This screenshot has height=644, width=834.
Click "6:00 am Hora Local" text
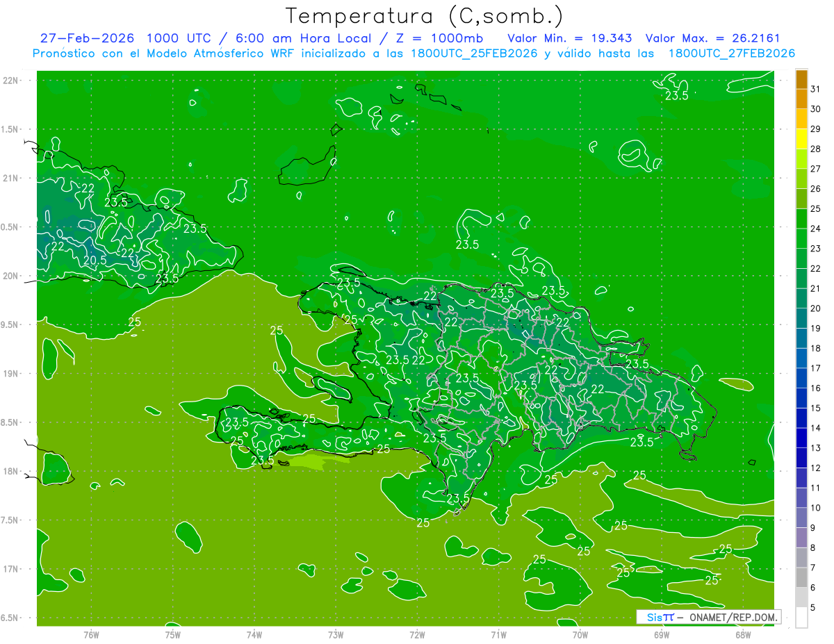pos(303,38)
